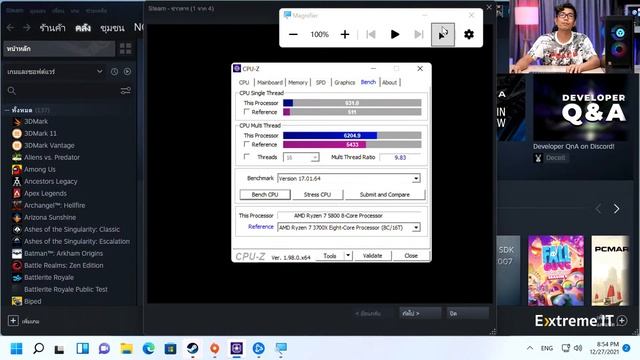Image resolution: width=640 pixels, height=360 pixels.
Task: Click Magnifier read-from-here cursor button
Action: 443,35
